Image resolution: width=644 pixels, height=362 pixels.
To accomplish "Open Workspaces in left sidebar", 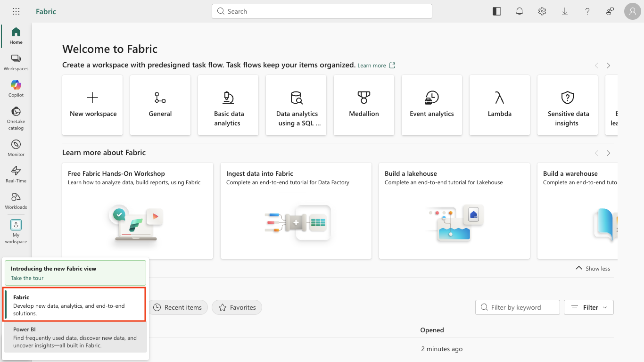I will (16, 63).
